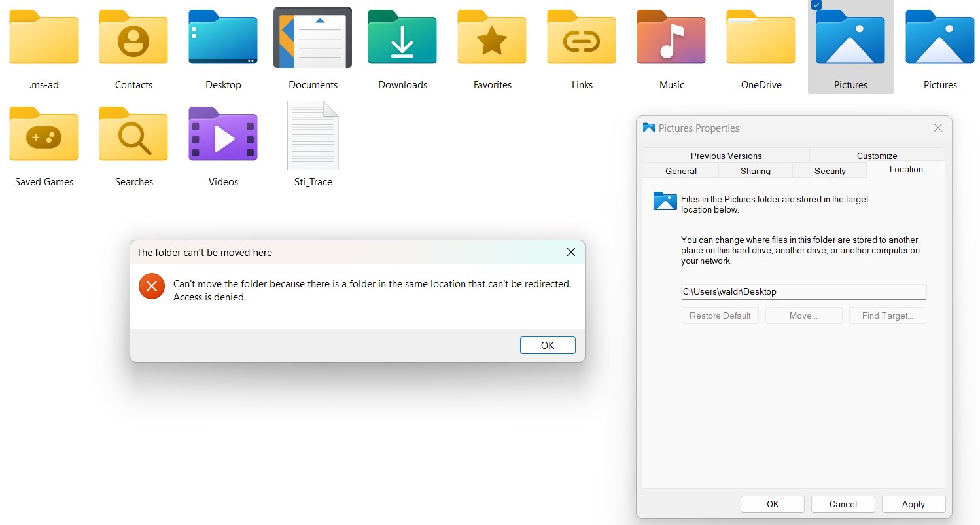Select the Location tab

[906, 170]
